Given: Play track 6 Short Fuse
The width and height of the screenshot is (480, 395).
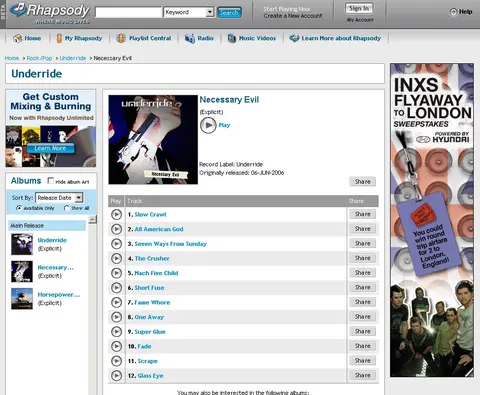Looking at the screenshot, I should [116, 288].
